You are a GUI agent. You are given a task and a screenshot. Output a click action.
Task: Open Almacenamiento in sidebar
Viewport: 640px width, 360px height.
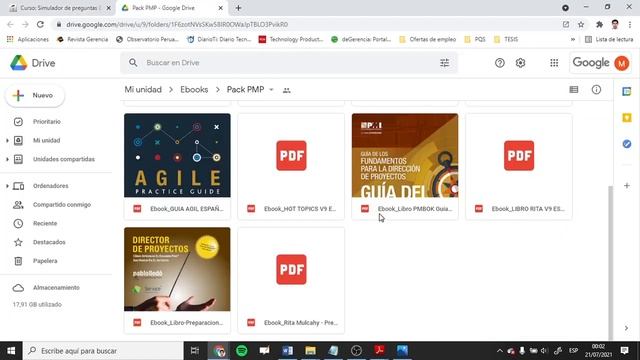[x=56, y=288]
